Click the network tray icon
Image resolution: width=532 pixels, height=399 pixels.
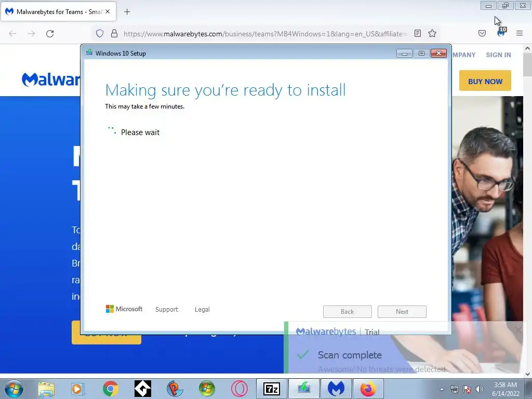coord(454,389)
